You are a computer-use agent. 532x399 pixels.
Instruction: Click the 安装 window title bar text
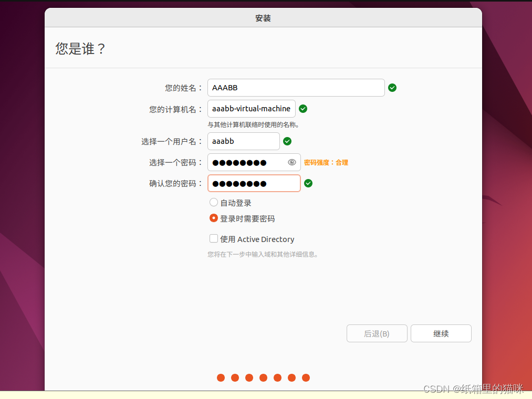[263, 18]
